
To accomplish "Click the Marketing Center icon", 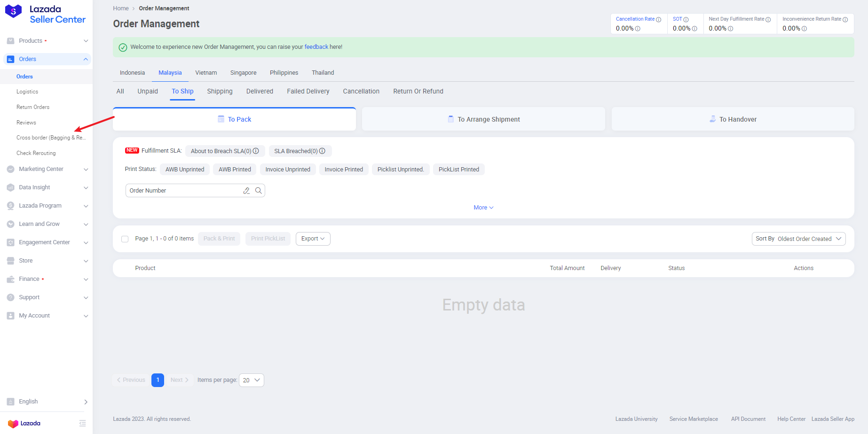I will pyautogui.click(x=10, y=169).
